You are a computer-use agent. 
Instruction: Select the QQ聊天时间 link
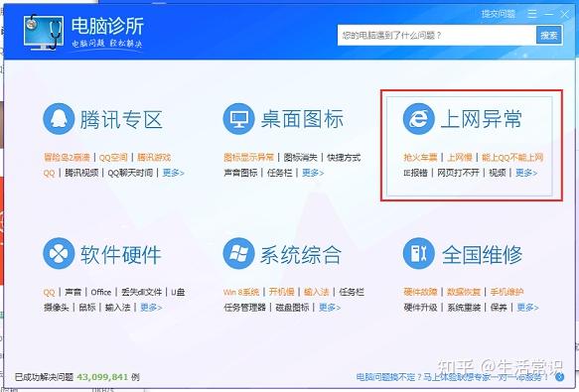130,173
